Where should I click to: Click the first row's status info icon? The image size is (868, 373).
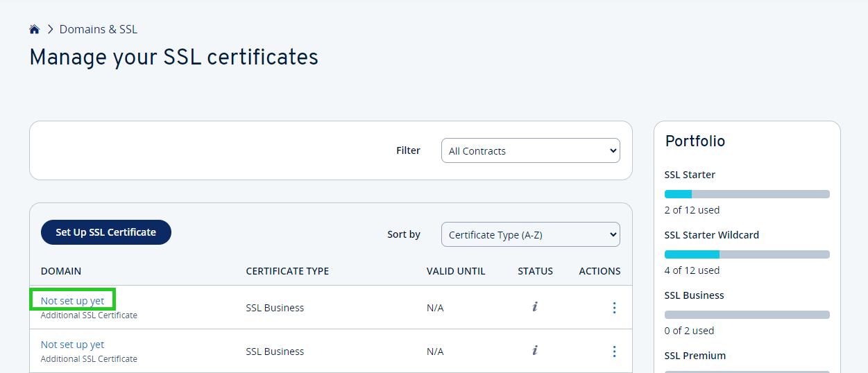pyautogui.click(x=535, y=307)
